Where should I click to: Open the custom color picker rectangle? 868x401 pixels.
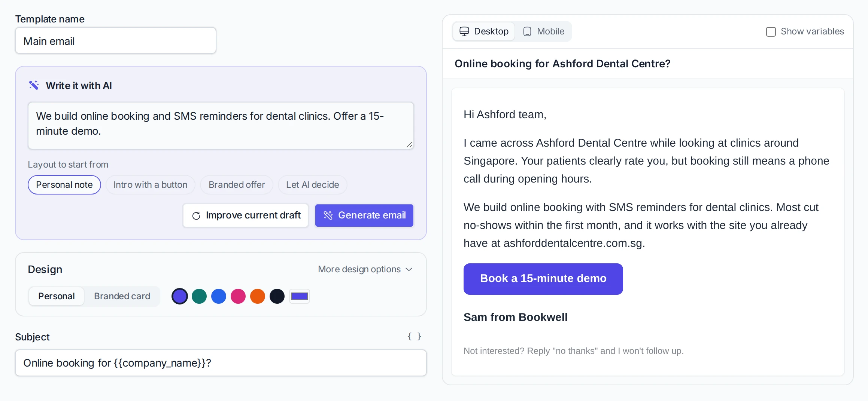coord(300,296)
